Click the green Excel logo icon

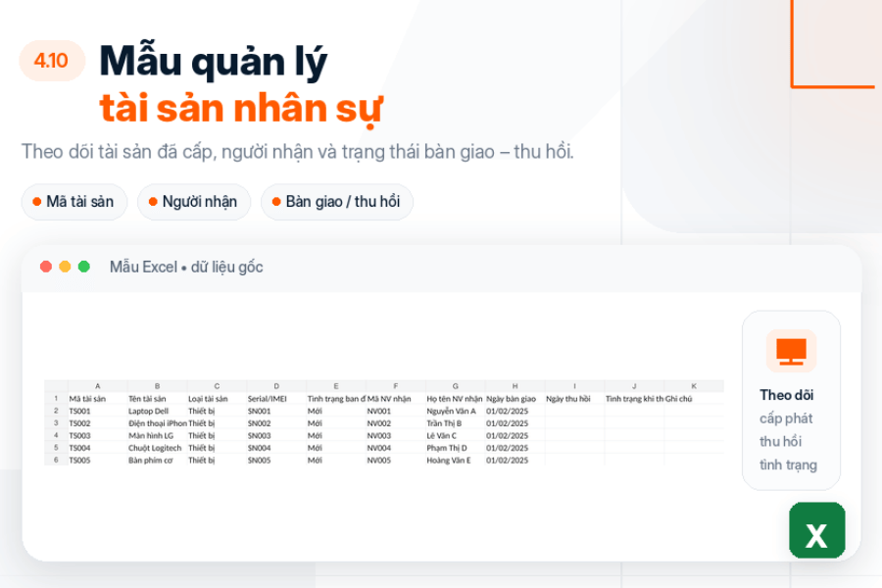816,530
